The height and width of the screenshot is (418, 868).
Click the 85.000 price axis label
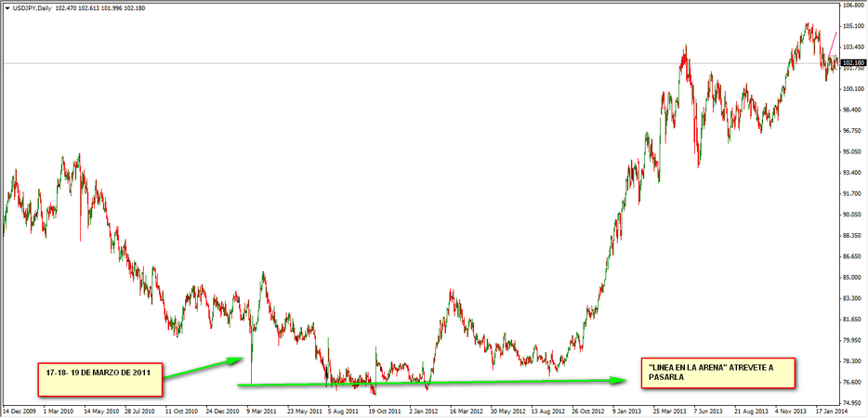[851, 277]
